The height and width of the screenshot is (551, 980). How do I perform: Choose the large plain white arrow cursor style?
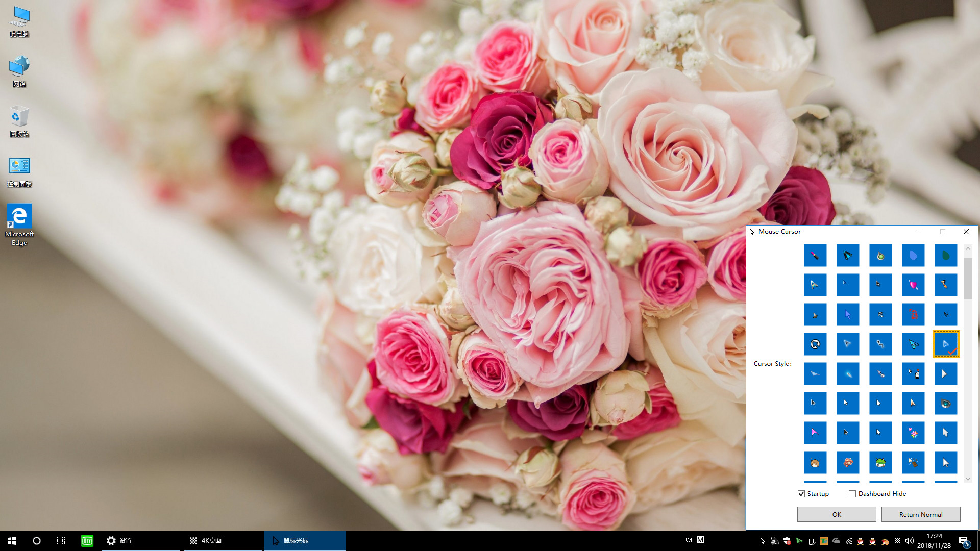point(946,373)
